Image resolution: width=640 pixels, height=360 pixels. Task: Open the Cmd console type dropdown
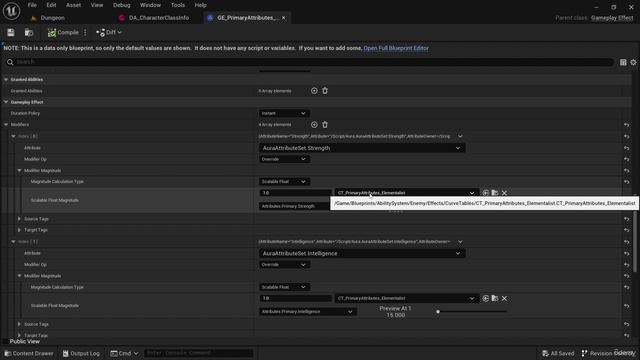click(124, 353)
